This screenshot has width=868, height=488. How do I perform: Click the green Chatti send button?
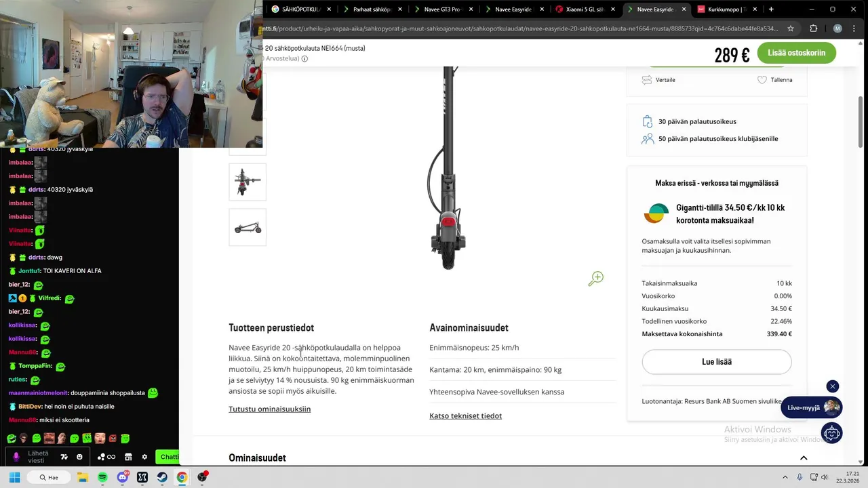tap(167, 457)
